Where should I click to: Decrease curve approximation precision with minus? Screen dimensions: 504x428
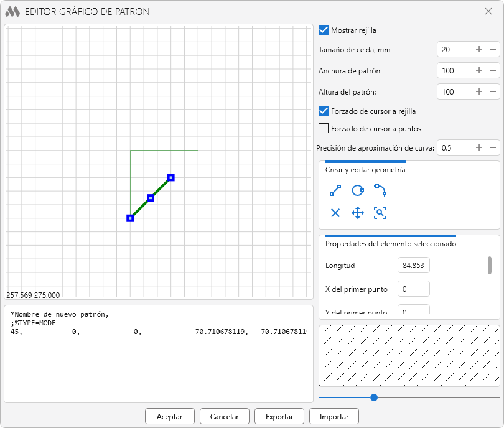pyautogui.click(x=492, y=148)
